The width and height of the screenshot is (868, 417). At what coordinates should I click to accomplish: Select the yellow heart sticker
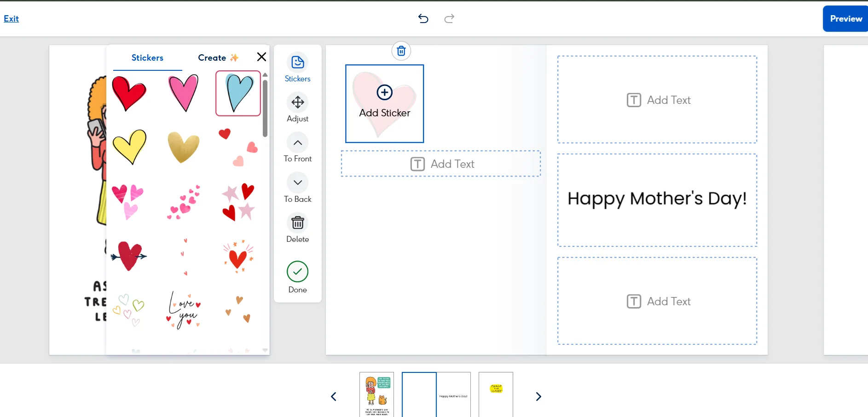(129, 147)
